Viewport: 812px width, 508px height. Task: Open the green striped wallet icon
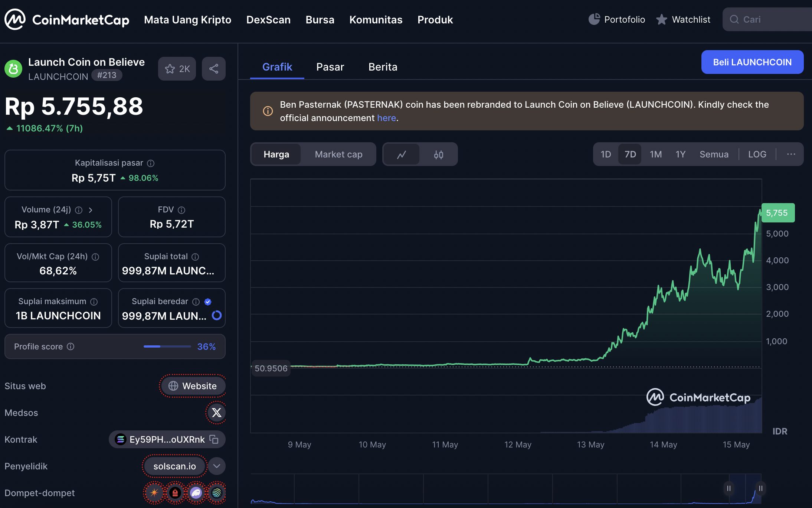pos(216,493)
